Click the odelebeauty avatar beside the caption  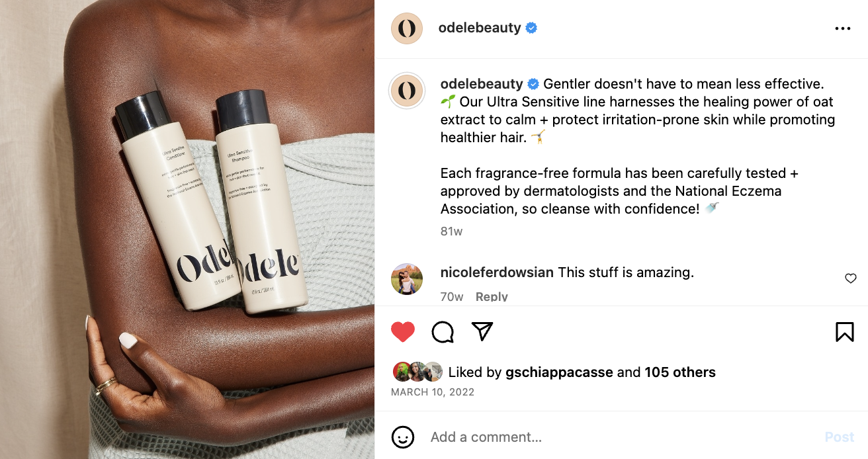pyautogui.click(x=407, y=91)
